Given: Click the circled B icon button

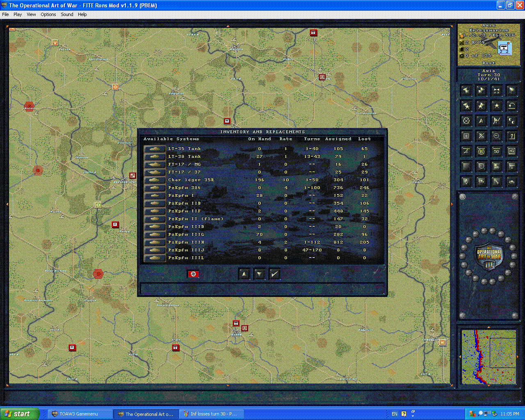Looking at the screenshot, I should tap(481, 151).
